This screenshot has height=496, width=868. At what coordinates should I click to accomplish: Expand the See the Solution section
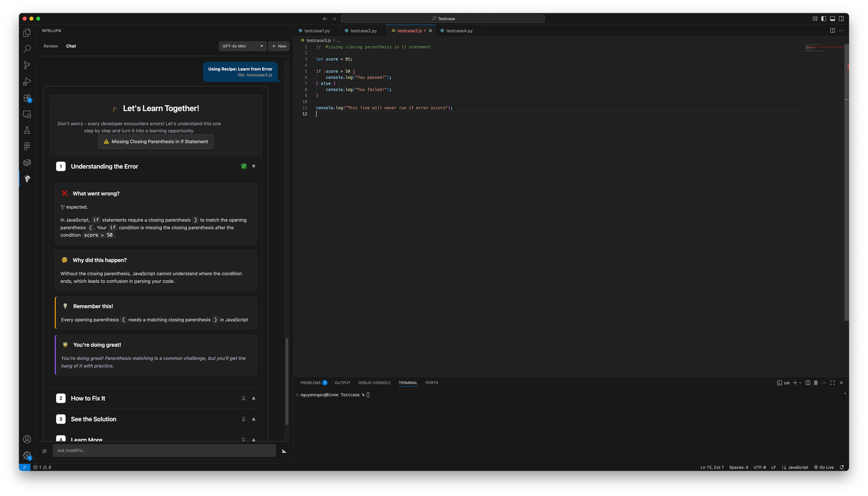(254, 419)
